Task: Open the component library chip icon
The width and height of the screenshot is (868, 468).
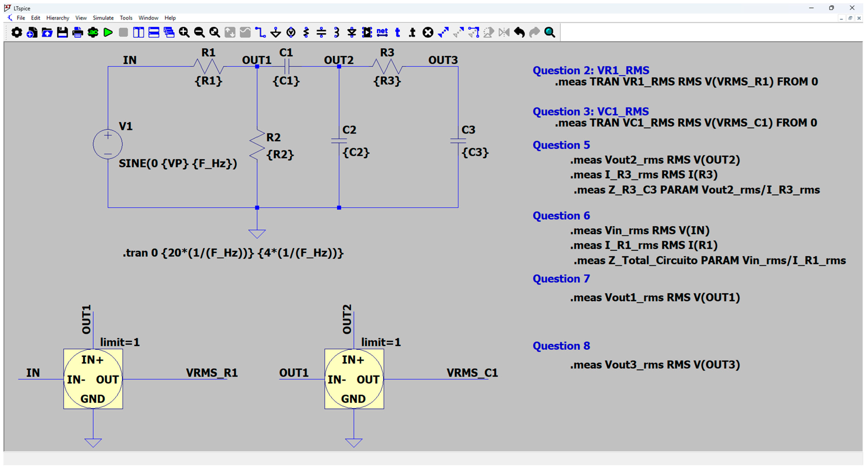Action: click(x=367, y=32)
